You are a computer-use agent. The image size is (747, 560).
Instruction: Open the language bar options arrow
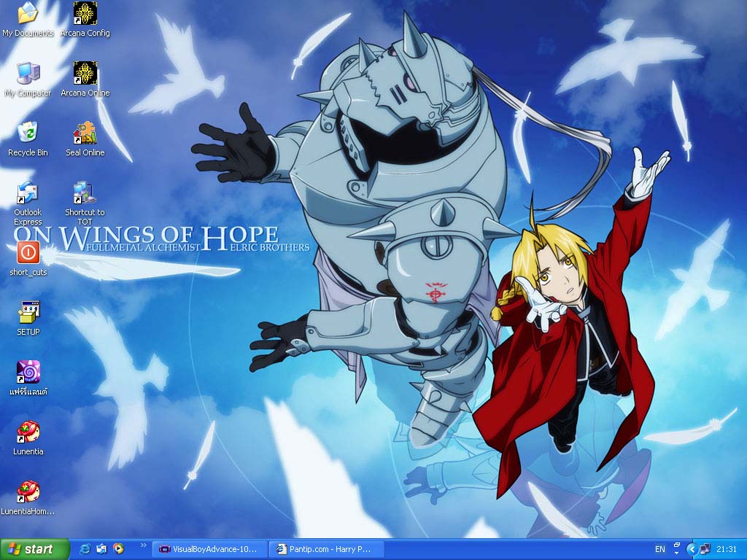point(676,553)
